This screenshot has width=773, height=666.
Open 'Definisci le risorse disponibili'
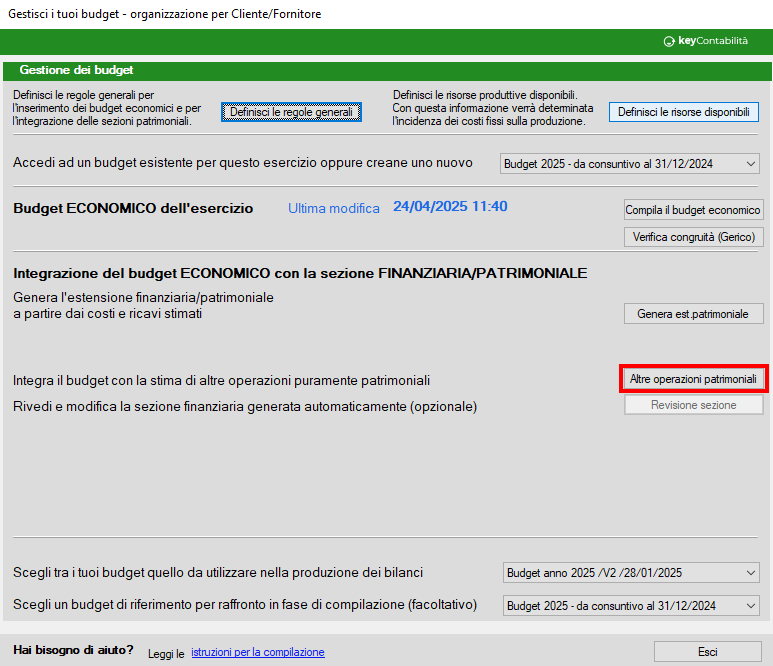(x=684, y=112)
